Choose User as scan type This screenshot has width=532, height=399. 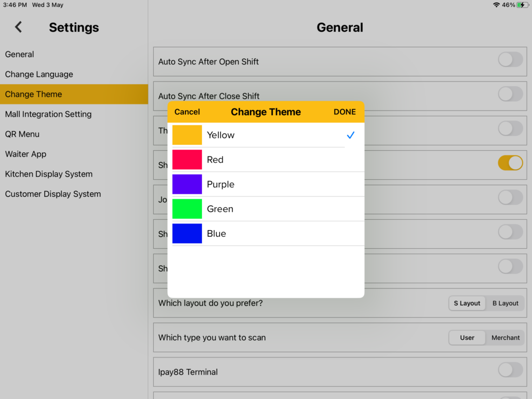pyautogui.click(x=467, y=338)
